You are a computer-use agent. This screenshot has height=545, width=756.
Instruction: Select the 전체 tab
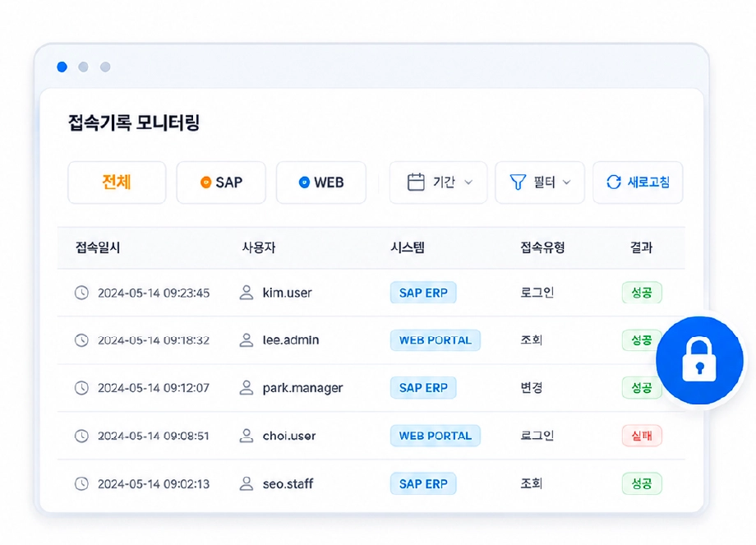pyautogui.click(x=117, y=182)
